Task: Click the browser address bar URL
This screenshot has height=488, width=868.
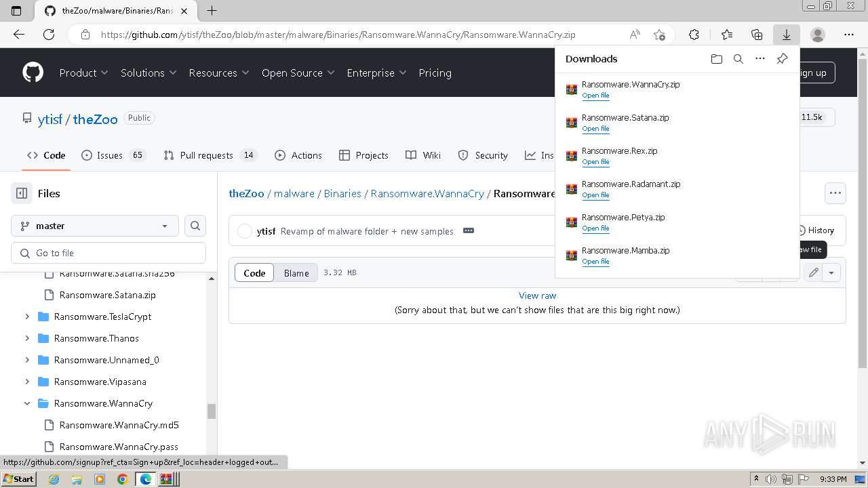Action: pyautogui.click(x=338, y=35)
